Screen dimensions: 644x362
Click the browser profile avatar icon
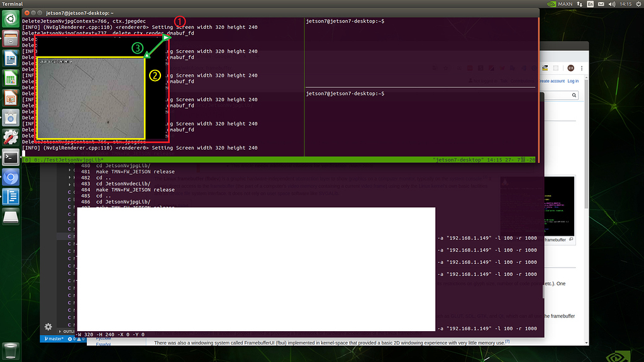click(x=570, y=68)
